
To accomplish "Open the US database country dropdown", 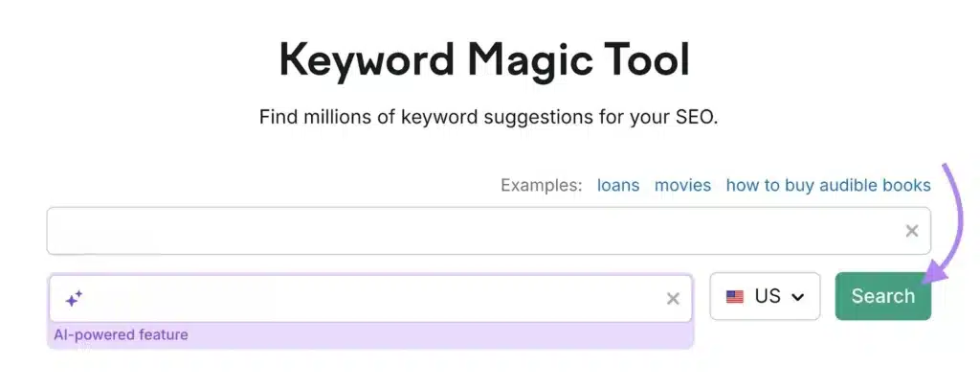I will point(765,296).
